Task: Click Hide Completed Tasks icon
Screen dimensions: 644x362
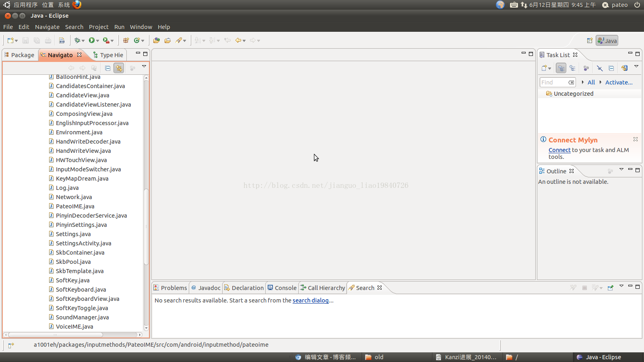Action: 600,68
